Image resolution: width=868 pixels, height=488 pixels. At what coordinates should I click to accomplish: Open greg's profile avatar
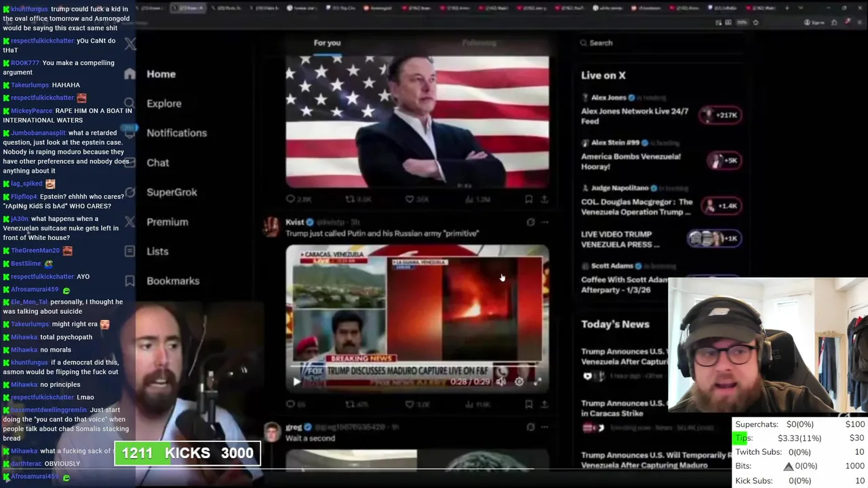[271, 432]
